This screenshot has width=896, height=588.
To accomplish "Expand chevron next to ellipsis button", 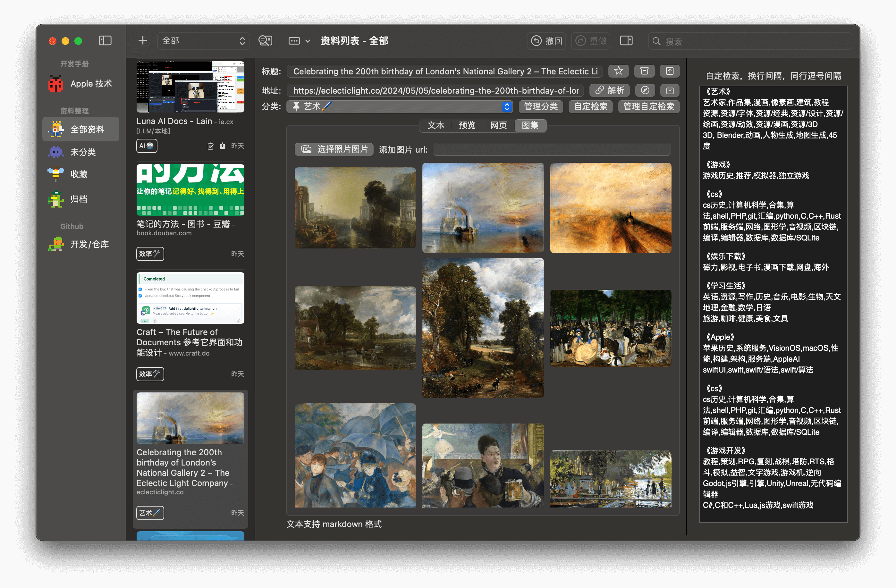I will coord(308,41).
